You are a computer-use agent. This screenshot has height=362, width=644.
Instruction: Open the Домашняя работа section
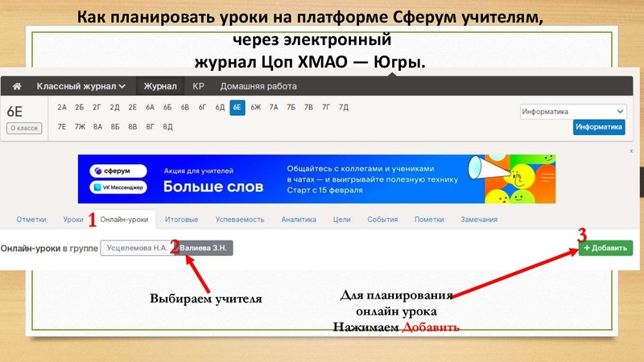[x=258, y=86]
